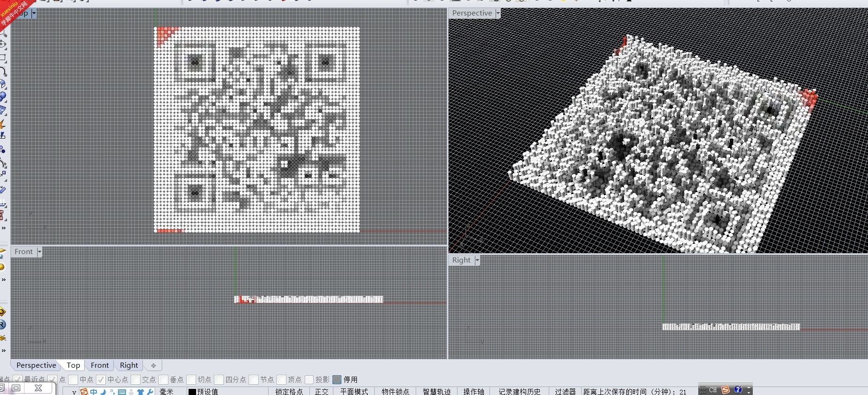Select the Arc curve tool in left toolbar
The width and height of the screenshot is (868, 395).
[x=3, y=71]
